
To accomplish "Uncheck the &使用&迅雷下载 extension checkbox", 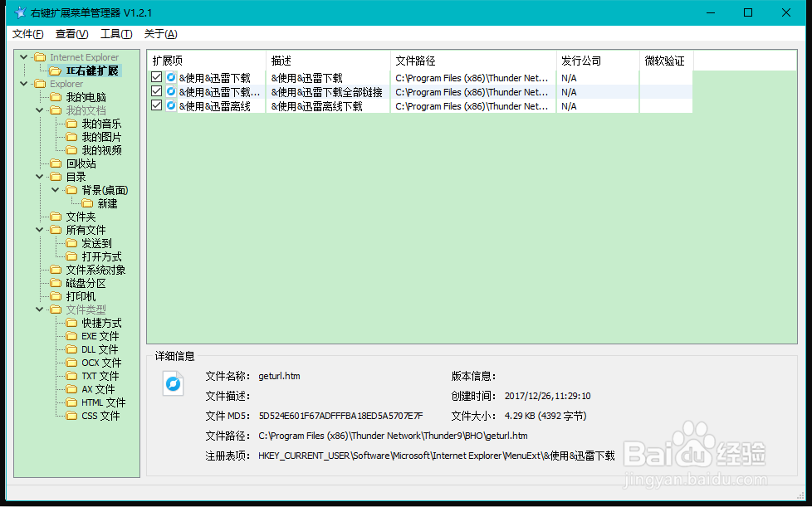I will click(x=156, y=77).
